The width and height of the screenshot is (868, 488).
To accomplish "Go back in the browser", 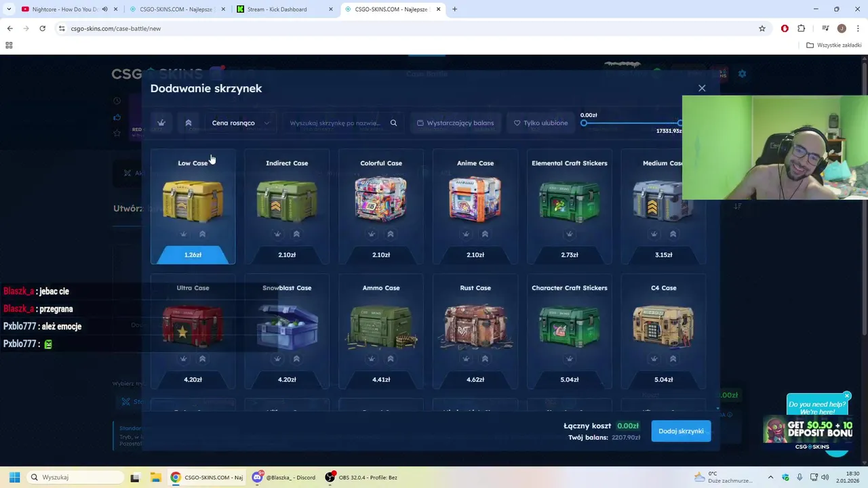I will coord(9,28).
